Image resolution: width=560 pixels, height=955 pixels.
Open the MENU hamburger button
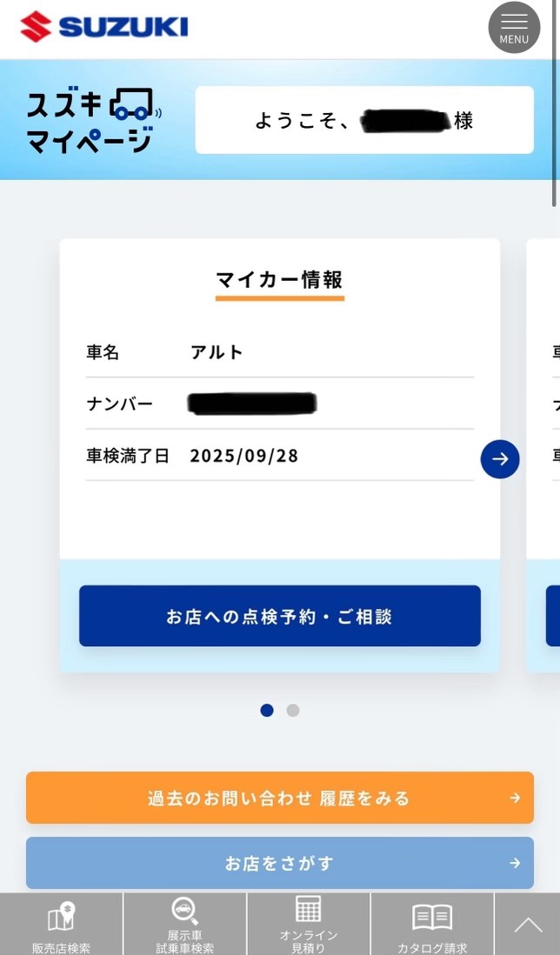tap(515, 28)
